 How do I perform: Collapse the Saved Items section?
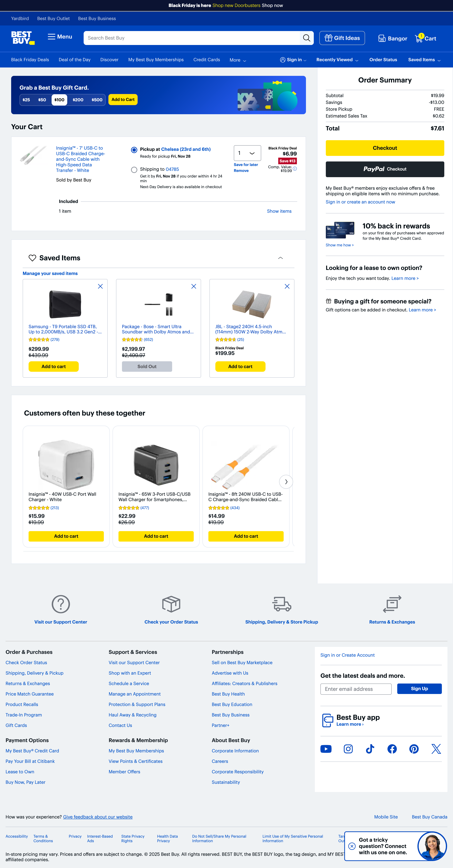pos(280,258)
